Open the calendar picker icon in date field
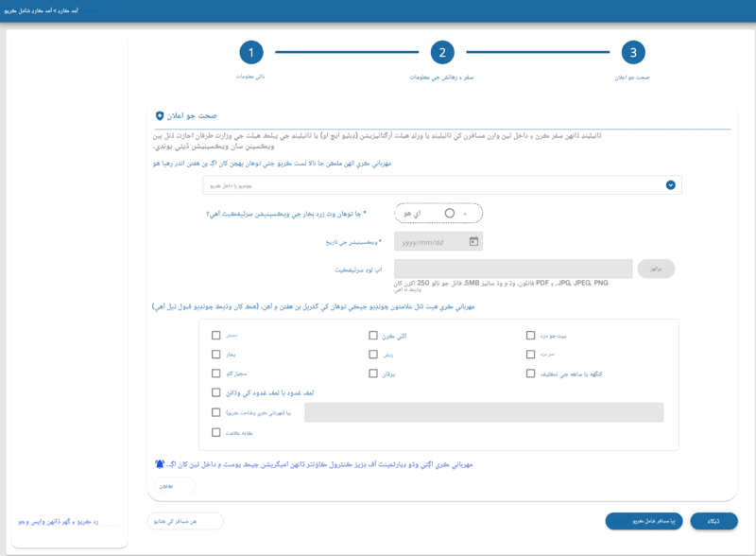Screen dimensions: 756x556 pyautogui.click(x=473, y=241)
